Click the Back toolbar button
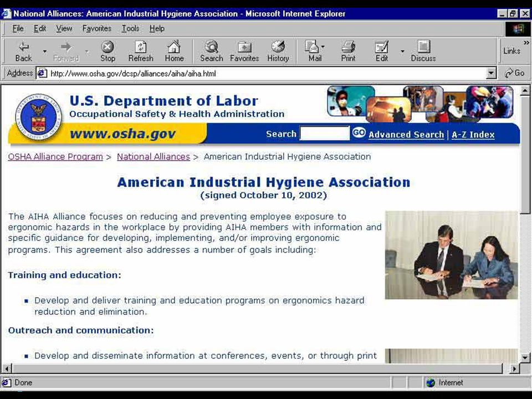This screenshot has height=399, width=532. pos(23,51)
